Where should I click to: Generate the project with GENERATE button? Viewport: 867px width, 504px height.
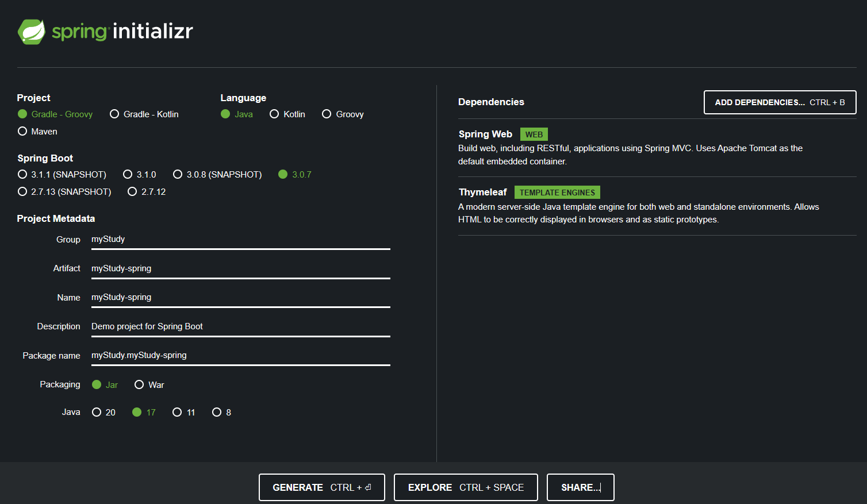[322, 487]
